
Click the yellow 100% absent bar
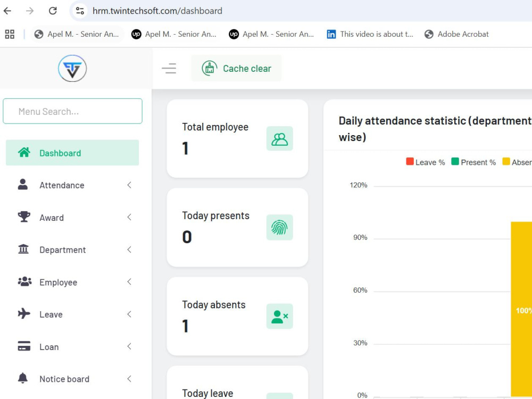[x=521, y=309]
